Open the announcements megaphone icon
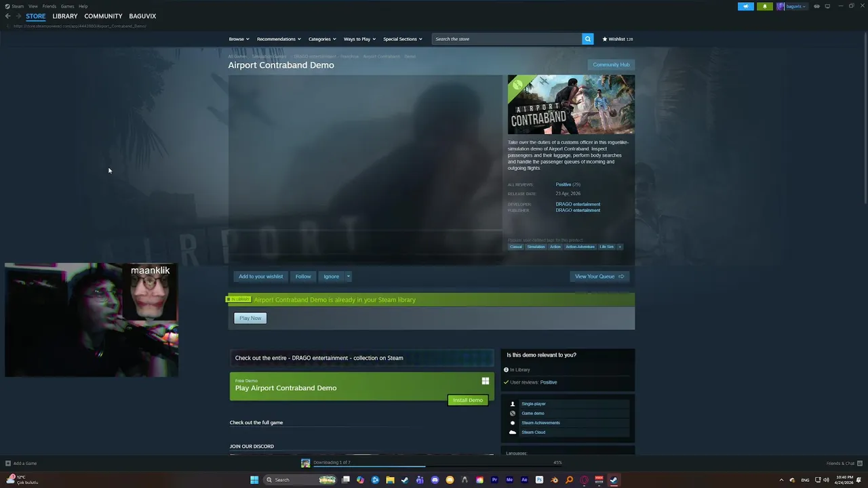Screen dimensions: 868x488 tap(745, 6)
